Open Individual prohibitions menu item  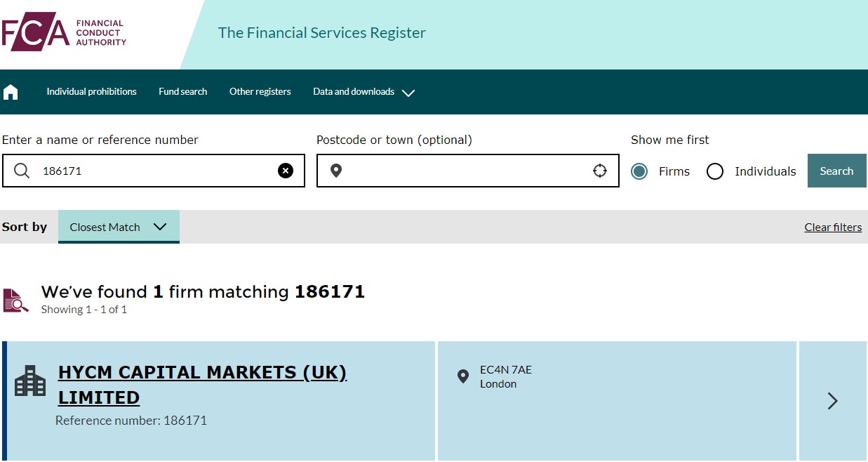click(91, 92)
